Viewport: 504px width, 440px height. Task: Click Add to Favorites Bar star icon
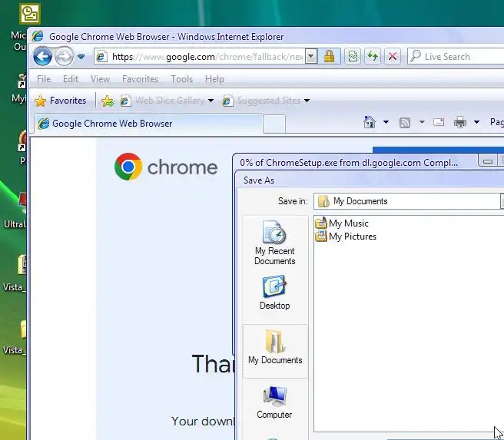[108, 101]
